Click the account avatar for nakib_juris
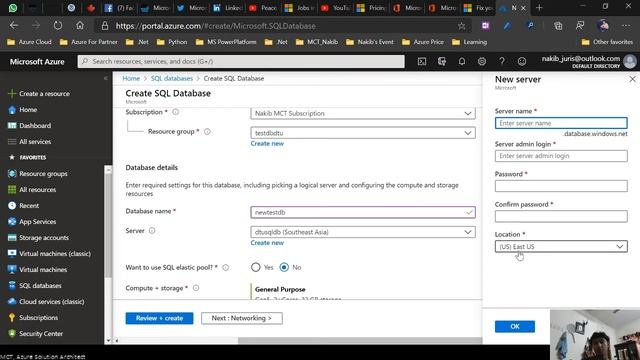The width and height of the screenshot is (640, 360). [630, 62]
